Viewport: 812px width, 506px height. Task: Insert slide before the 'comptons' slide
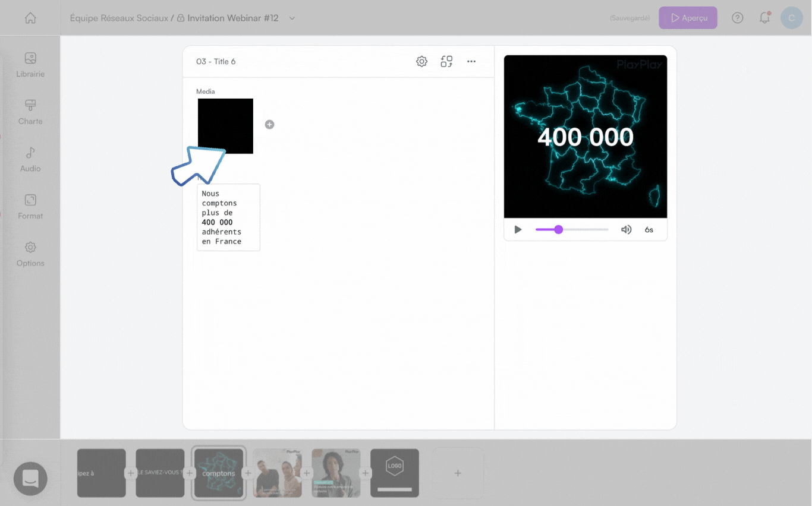click(189, 473)
